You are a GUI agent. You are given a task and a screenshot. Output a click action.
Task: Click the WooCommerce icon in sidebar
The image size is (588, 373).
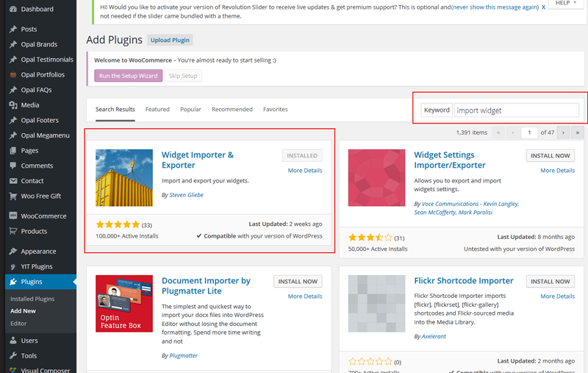[12, 216]
